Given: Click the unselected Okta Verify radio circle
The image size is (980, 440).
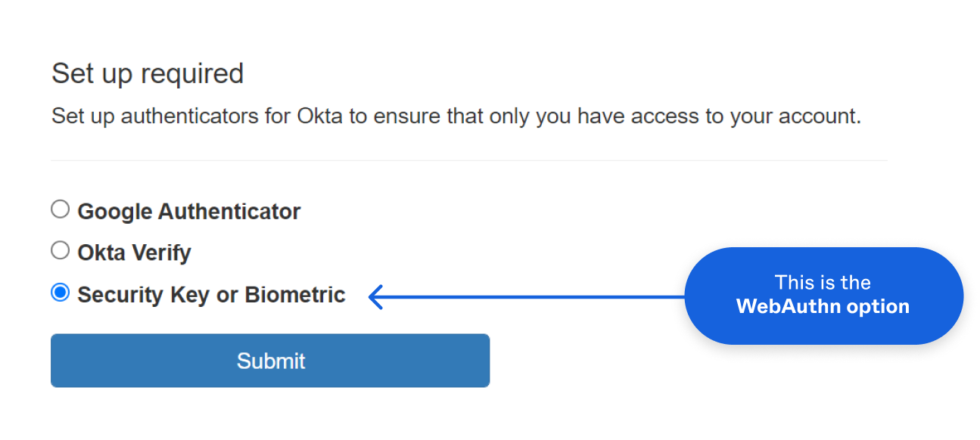Looking at the screenshot, I should point(60,250).
